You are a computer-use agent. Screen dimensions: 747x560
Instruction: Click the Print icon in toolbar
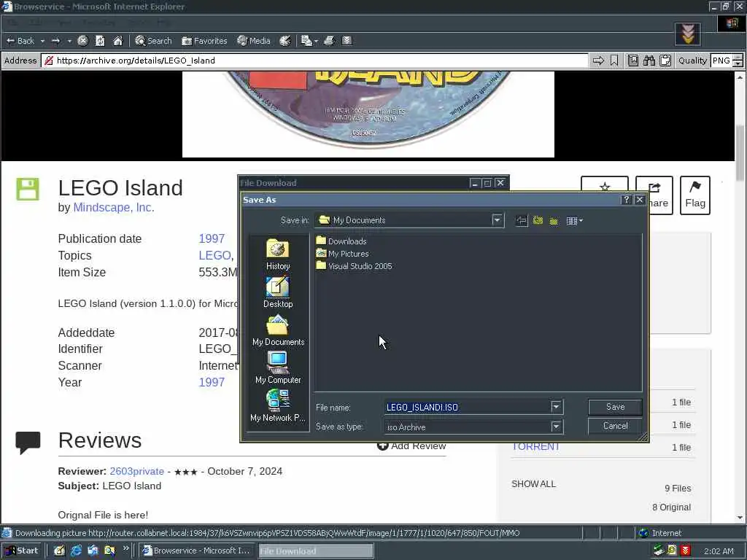click(x=329, y=41)
